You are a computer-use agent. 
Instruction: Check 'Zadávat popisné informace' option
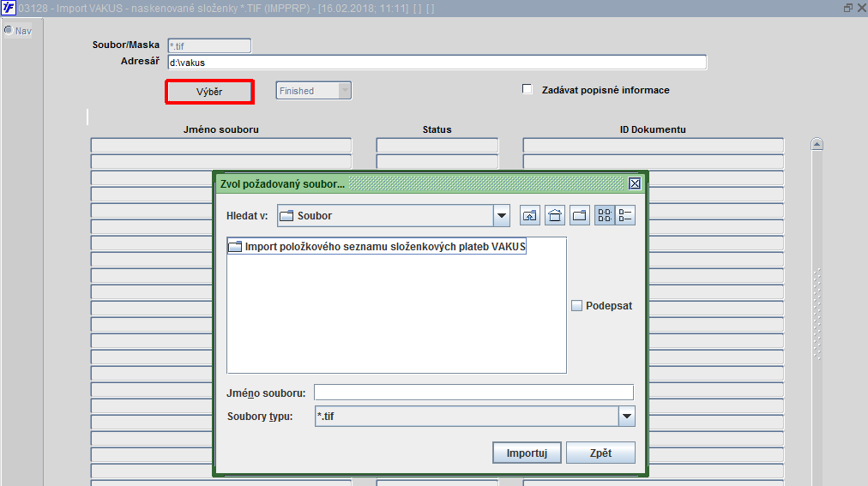click(x=527, y=89)
